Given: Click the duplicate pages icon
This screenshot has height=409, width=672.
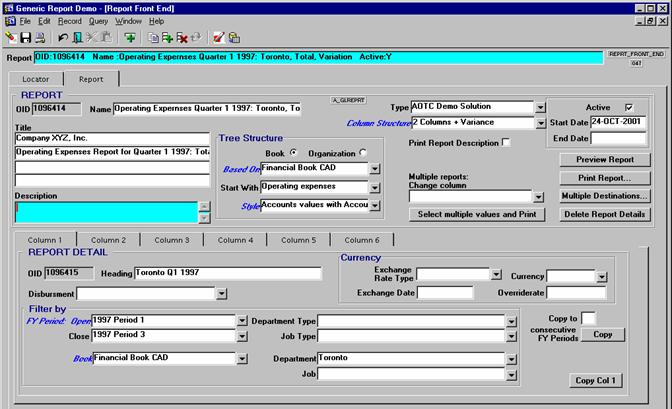Looking at the screenshot, I should pyautogui.click(x=153, y=38).
